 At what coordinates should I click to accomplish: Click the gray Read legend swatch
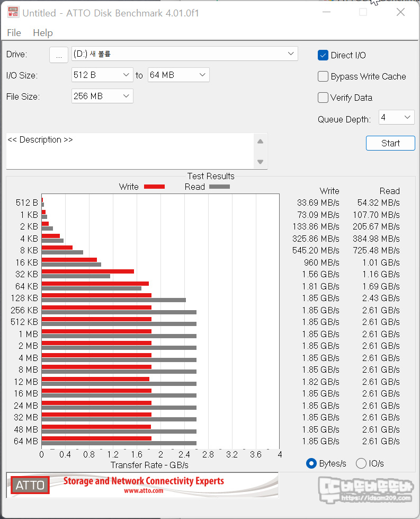click(220, 187)
